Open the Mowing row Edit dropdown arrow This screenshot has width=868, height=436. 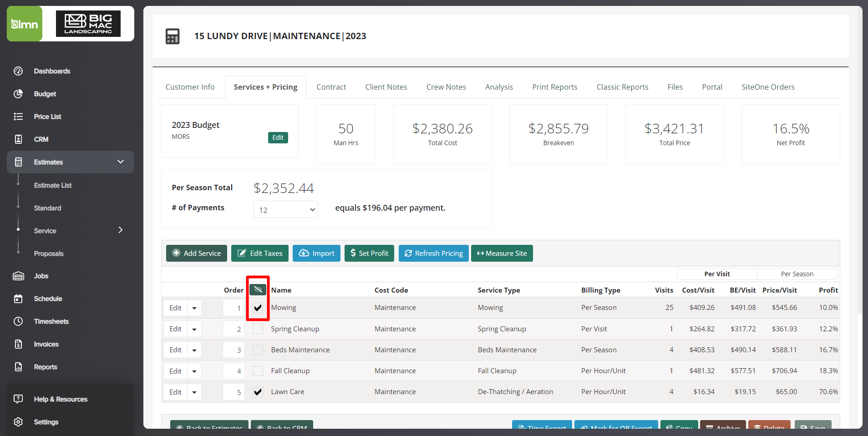pos(194,308)
